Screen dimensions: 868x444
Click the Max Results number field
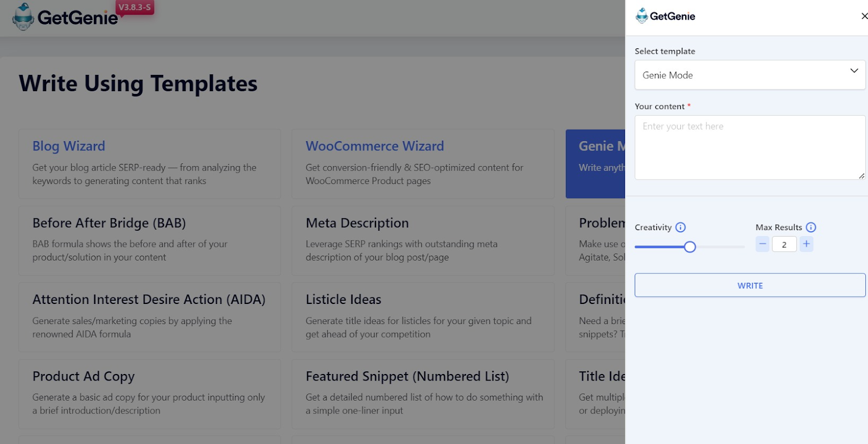(784, 244)
